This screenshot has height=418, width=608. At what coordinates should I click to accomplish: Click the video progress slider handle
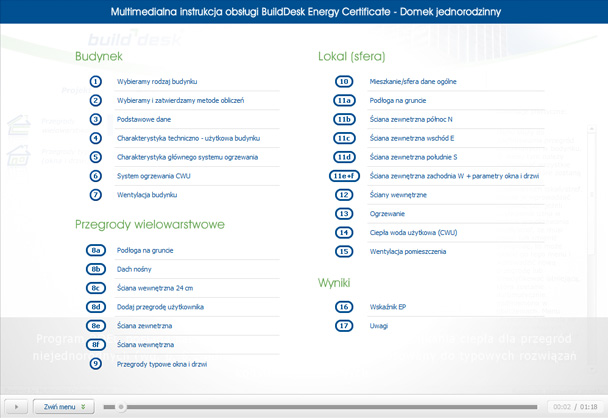(x=121, y=407)
